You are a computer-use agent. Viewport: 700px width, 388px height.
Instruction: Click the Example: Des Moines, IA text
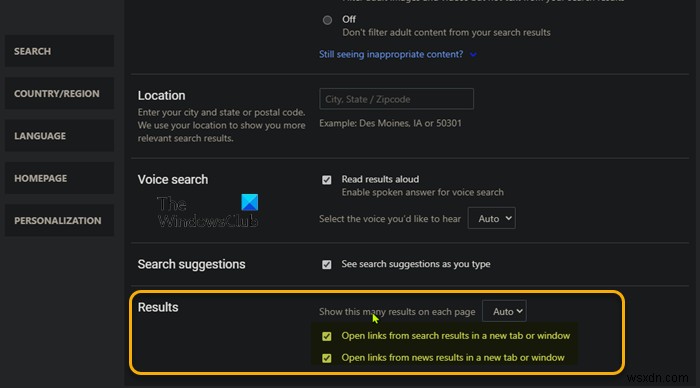coord(390,123)
